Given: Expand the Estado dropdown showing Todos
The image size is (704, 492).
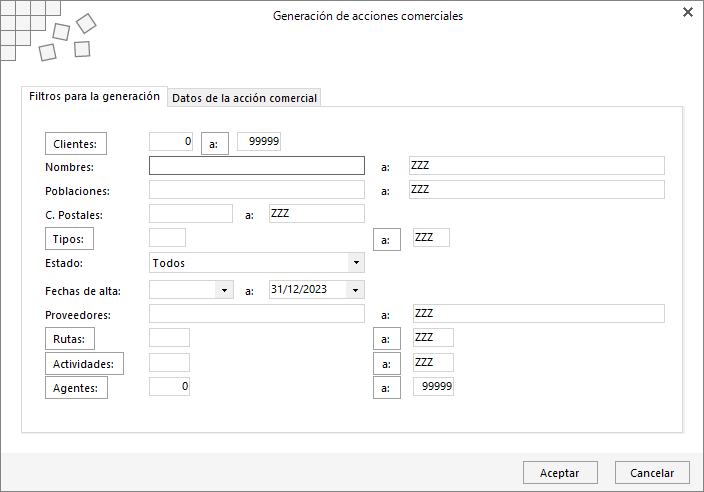Looking at the screenshot, I should coord(356,263).
